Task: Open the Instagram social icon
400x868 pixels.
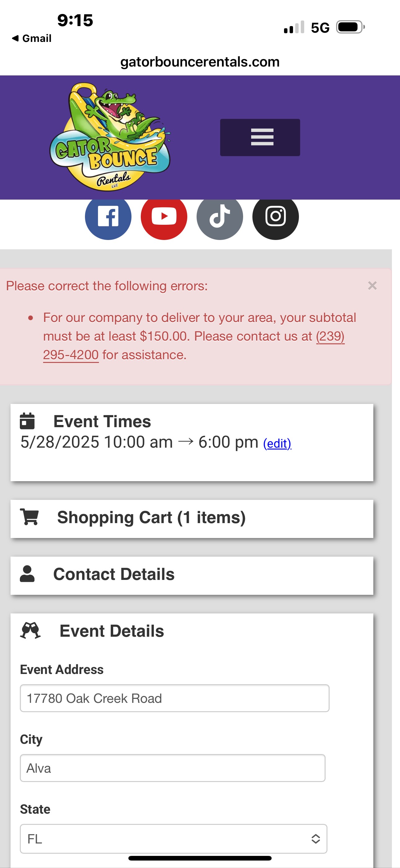Action: click(x=275, y=216)
